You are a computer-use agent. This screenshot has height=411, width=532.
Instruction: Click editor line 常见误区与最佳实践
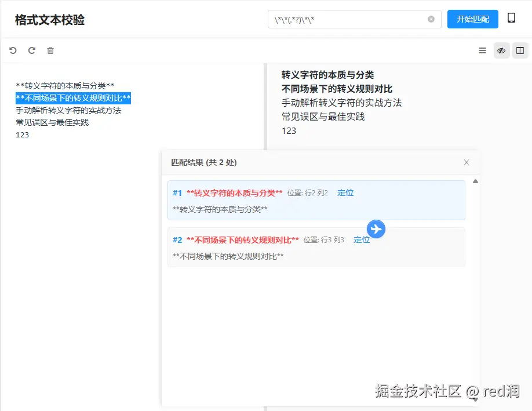pos(52,122)
